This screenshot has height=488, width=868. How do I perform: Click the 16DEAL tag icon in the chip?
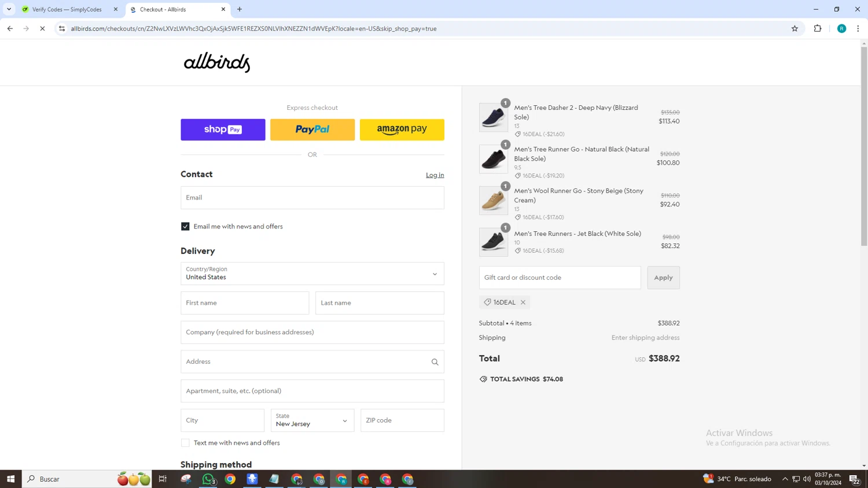[x=487, y=302]
